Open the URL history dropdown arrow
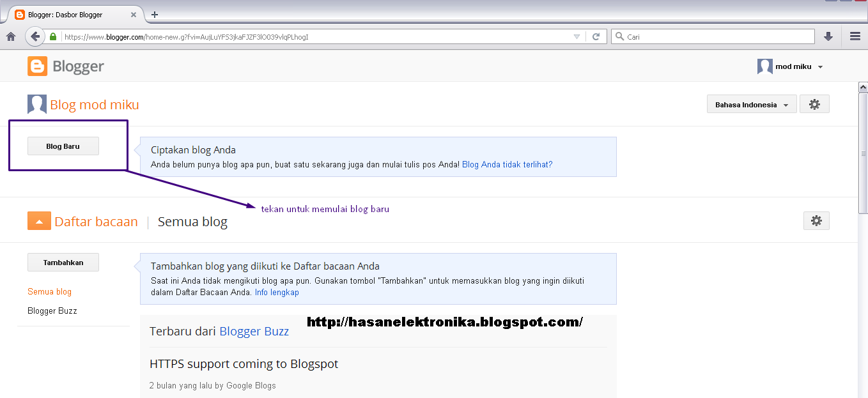Image resolution: width=868 pixels, height=398 pixels. (x=577, y=37)
